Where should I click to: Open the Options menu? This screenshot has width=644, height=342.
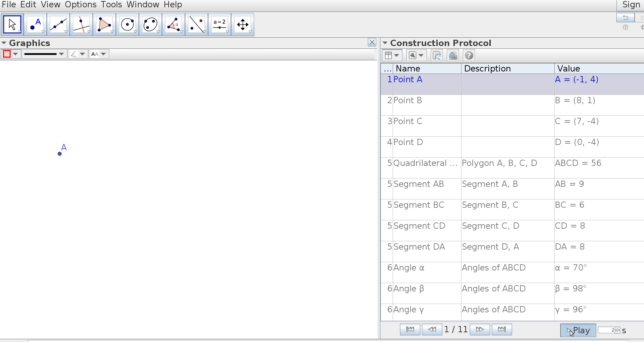coord(81,5)
